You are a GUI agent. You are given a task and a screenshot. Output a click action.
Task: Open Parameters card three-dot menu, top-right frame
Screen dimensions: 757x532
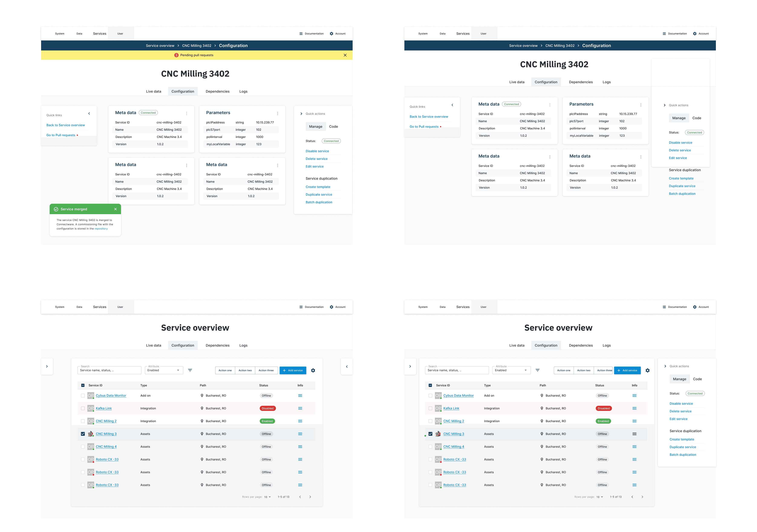(x=641, y=105)
